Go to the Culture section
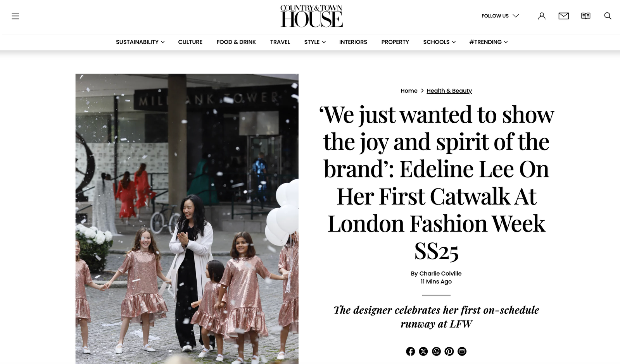620x364 pixels. tap(190, 42)
